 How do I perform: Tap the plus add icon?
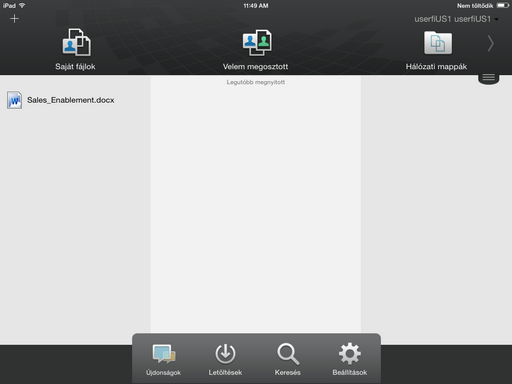(14, 19)
